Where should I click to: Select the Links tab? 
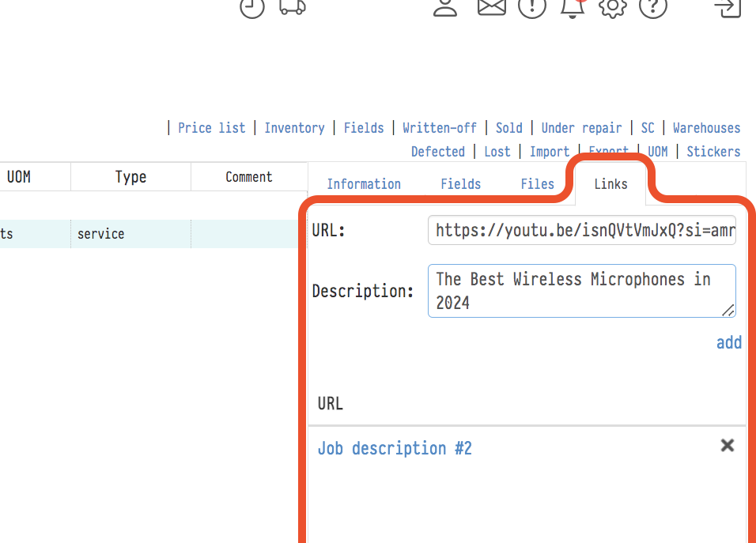610,184
